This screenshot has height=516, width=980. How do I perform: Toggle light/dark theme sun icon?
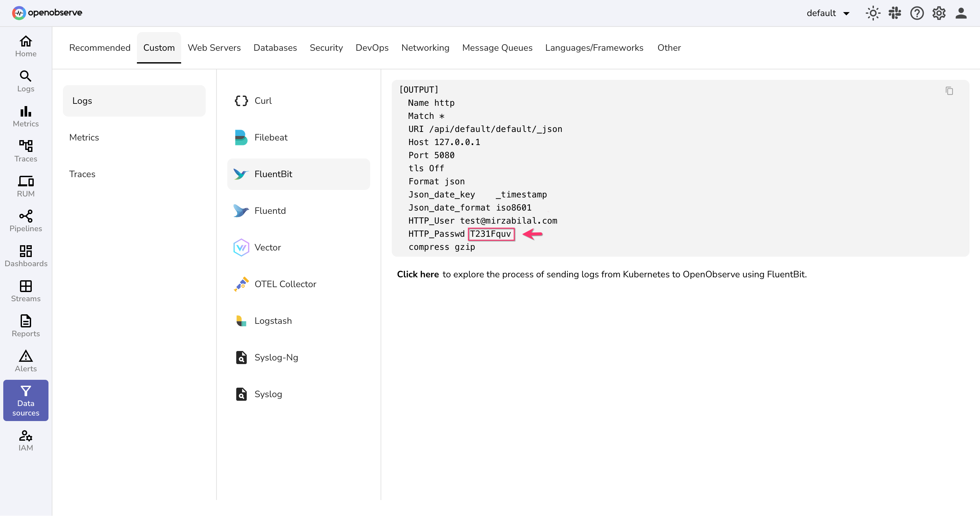873,13
